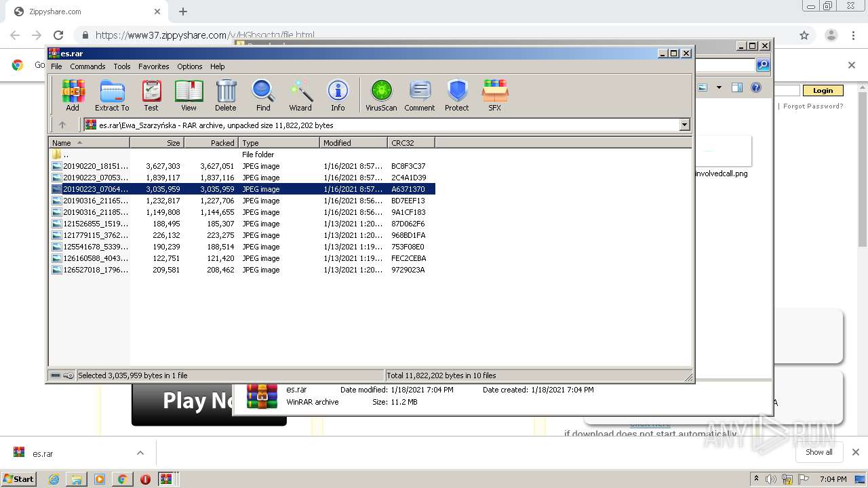Open the Commands menu
Screen dimensions: 868x488
(87, 66)
